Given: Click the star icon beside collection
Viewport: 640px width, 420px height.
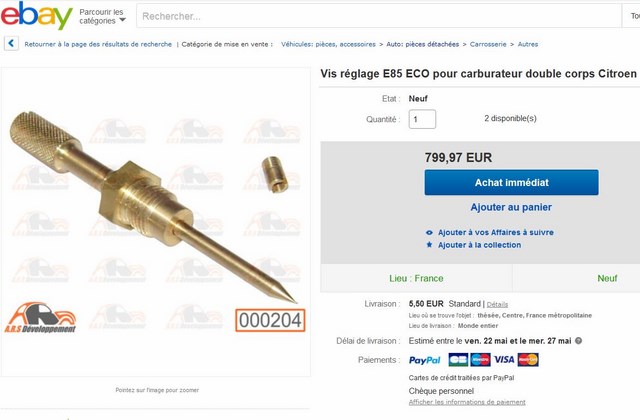Looking at the screenshot, I should coord(429,245).
